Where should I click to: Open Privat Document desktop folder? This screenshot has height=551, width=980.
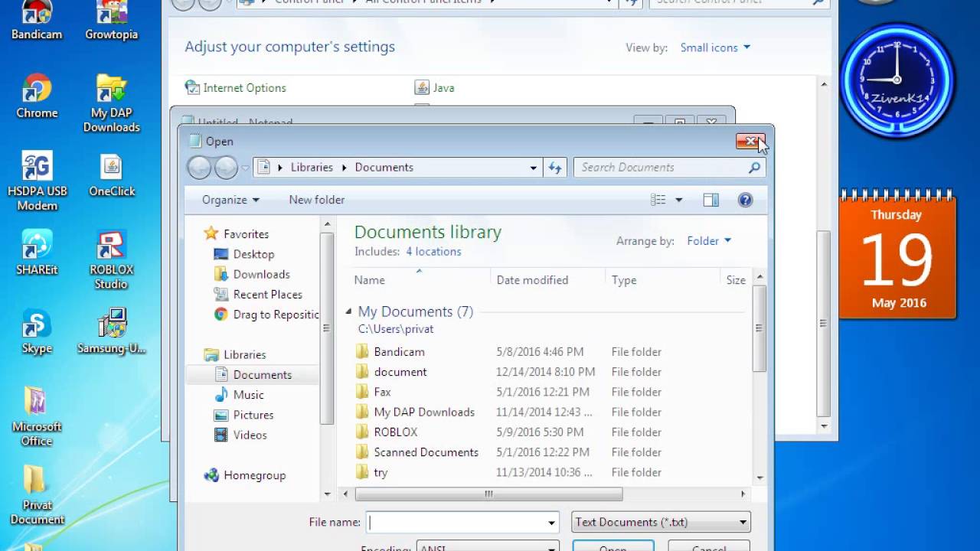37,496
